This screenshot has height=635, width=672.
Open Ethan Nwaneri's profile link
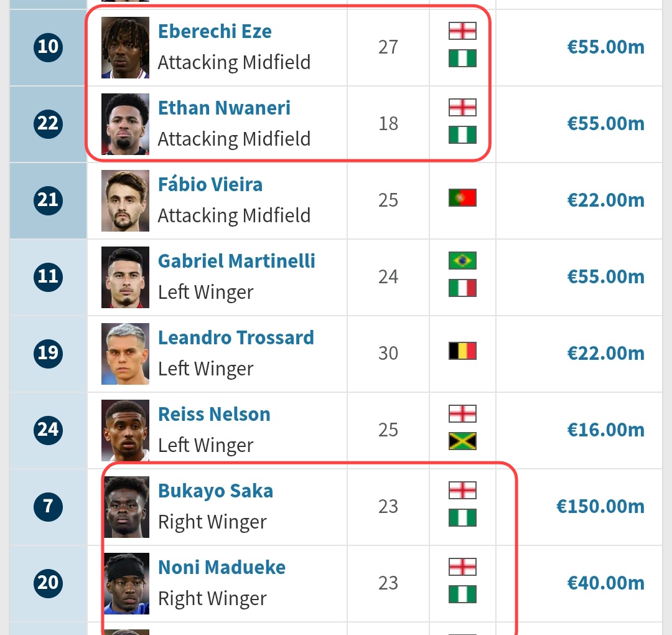[224, 108]
